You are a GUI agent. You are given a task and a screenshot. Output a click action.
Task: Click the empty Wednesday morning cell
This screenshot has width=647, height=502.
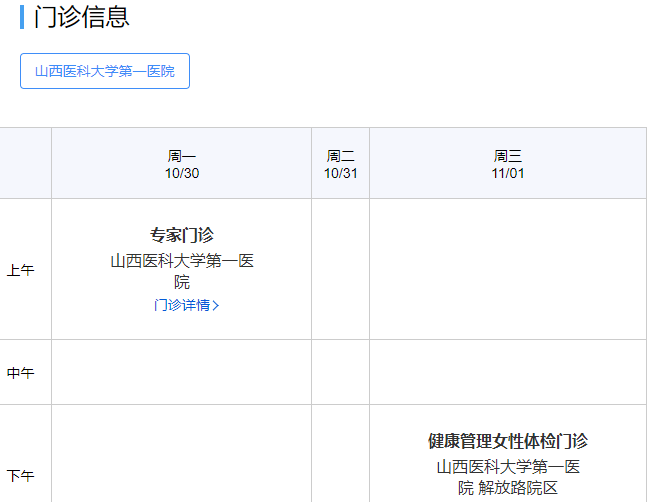point(508,270)
